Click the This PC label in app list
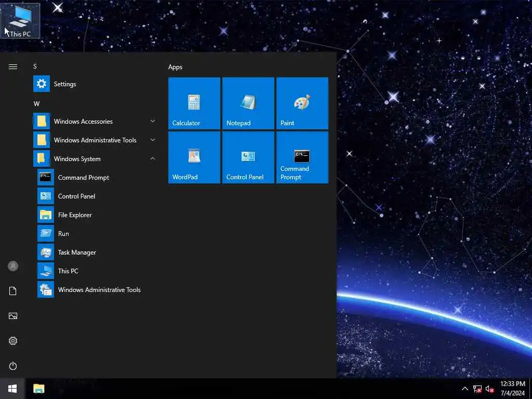 point(68,271)
